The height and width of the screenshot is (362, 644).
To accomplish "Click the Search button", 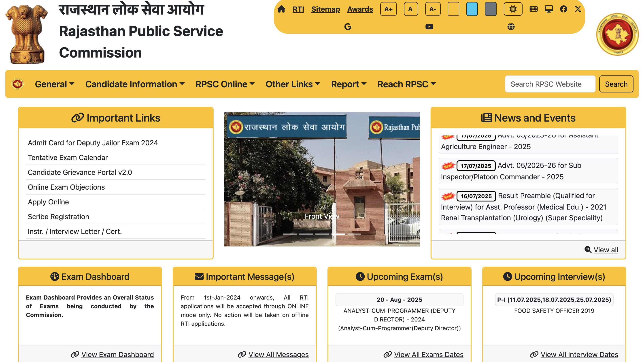I will click(616, 84).
